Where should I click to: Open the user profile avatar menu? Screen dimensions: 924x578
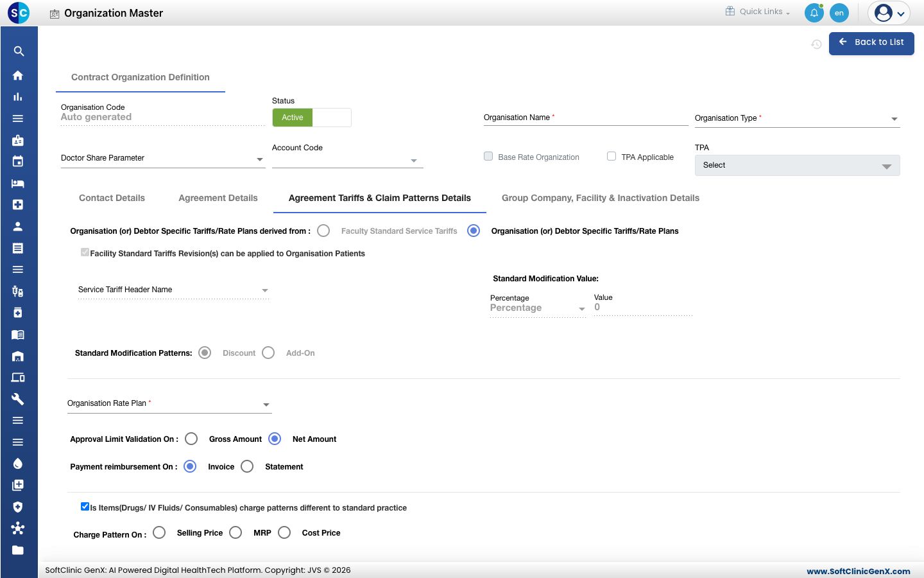[889, 13]
